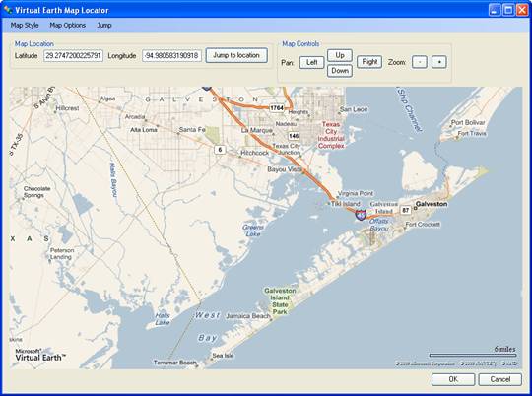Click the Halls Lake label
This screenshot has height=396, width=532.
click(163, 319)
